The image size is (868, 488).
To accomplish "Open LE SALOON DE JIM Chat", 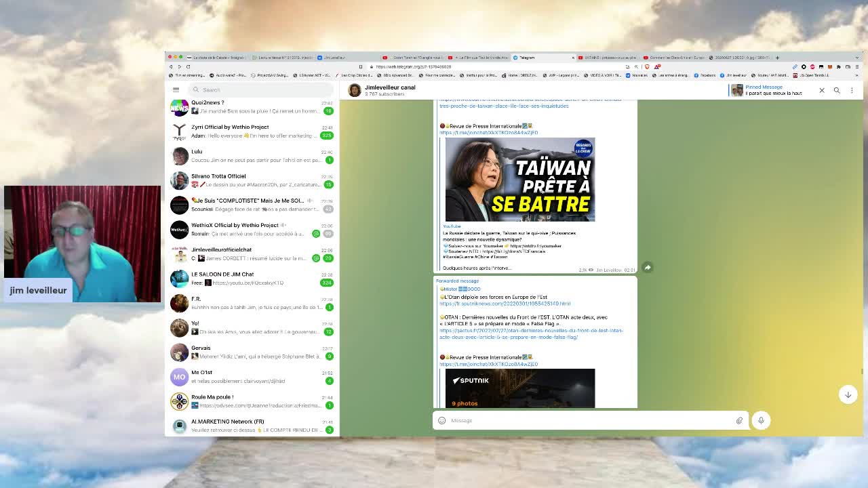I will 252,279.
